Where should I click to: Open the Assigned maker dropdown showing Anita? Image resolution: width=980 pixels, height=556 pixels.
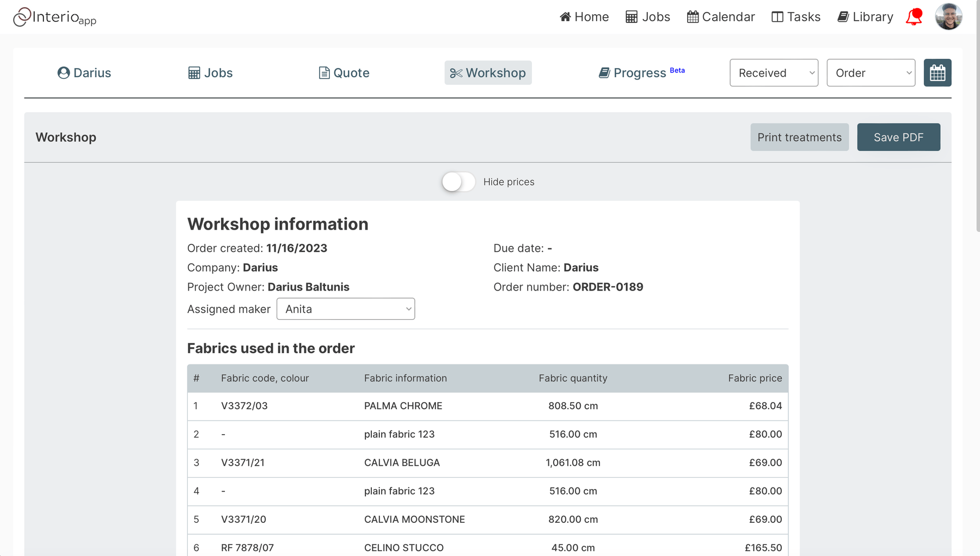pyautogui.click(x=346, y=309)
